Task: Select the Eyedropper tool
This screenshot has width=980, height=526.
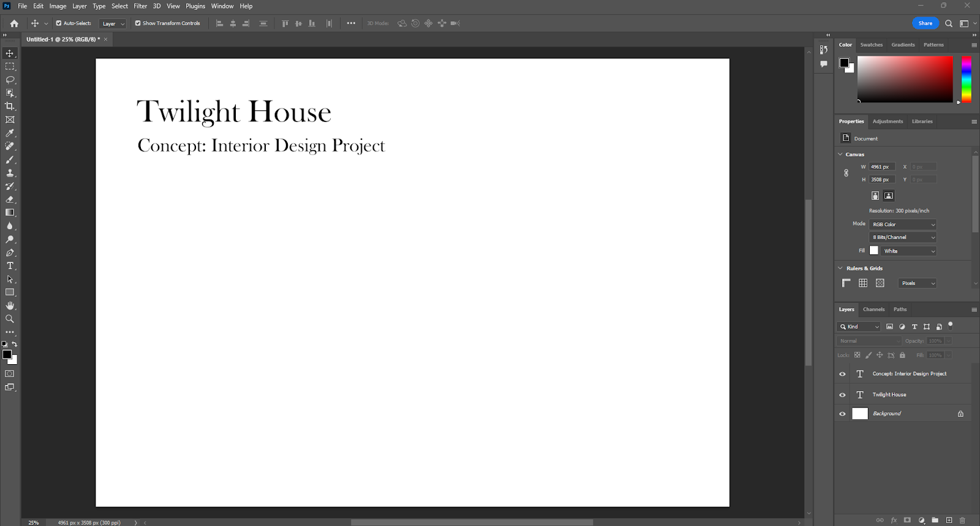Action: 10,133
